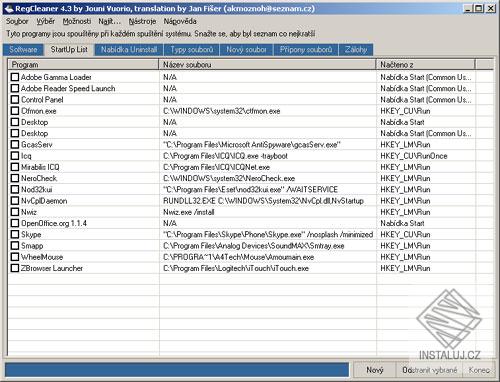
Task: Check the OpenOffice.org 1.1.4 checkbox
Action: tap(15, 223)
